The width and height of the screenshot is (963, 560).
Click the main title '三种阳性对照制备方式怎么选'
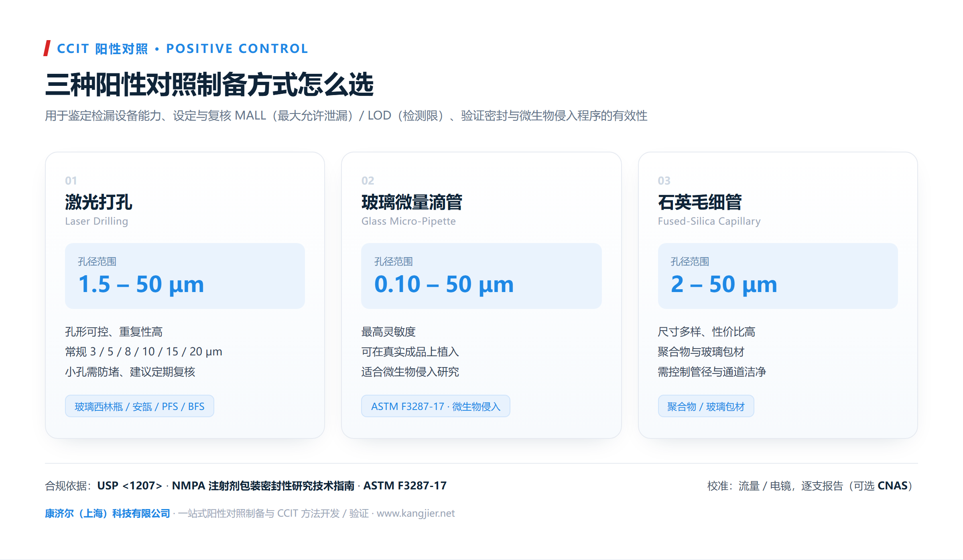tap(209, 85)
